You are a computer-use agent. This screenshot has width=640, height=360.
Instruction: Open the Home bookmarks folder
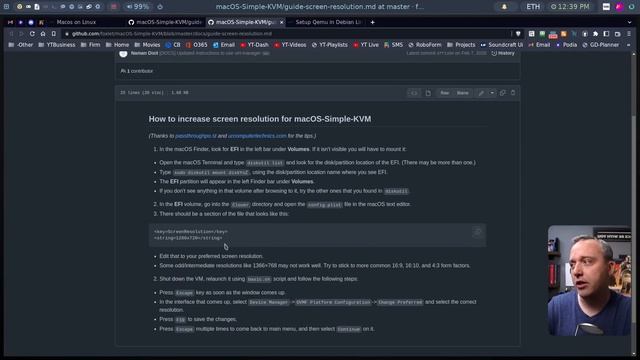pyautogui.click(x=117, y=45)
